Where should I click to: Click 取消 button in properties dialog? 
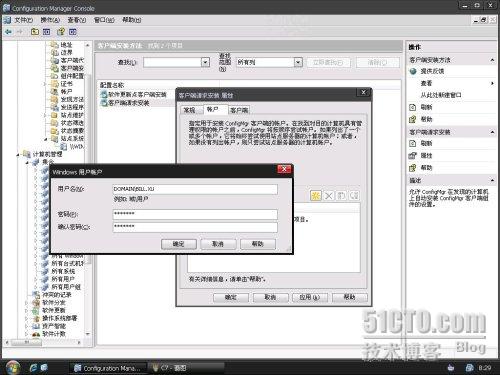270,297
